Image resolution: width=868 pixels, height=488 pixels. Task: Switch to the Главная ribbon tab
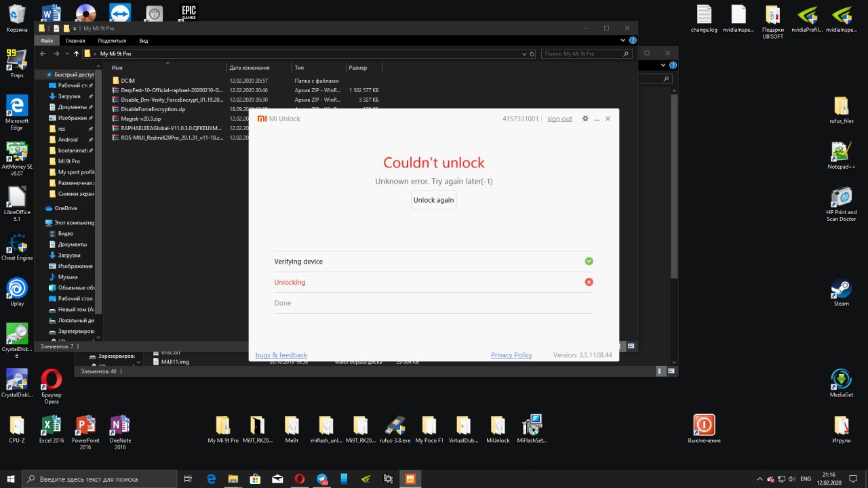tap(75, 41)
